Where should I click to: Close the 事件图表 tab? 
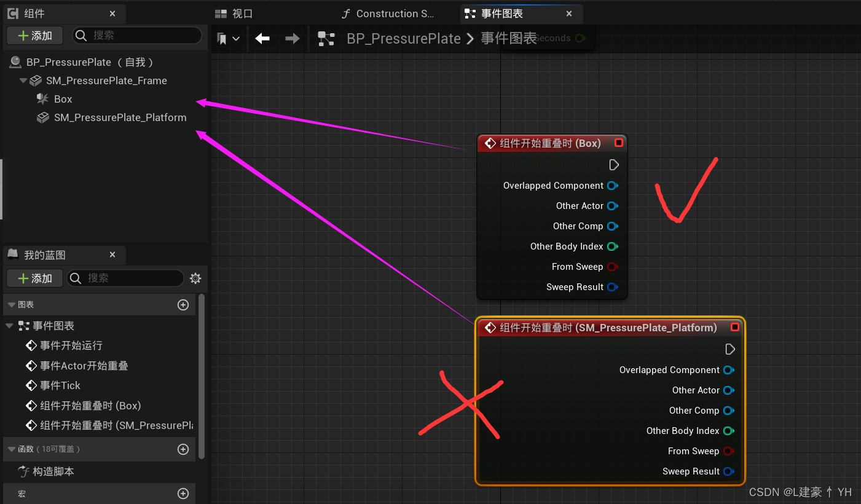569,14
